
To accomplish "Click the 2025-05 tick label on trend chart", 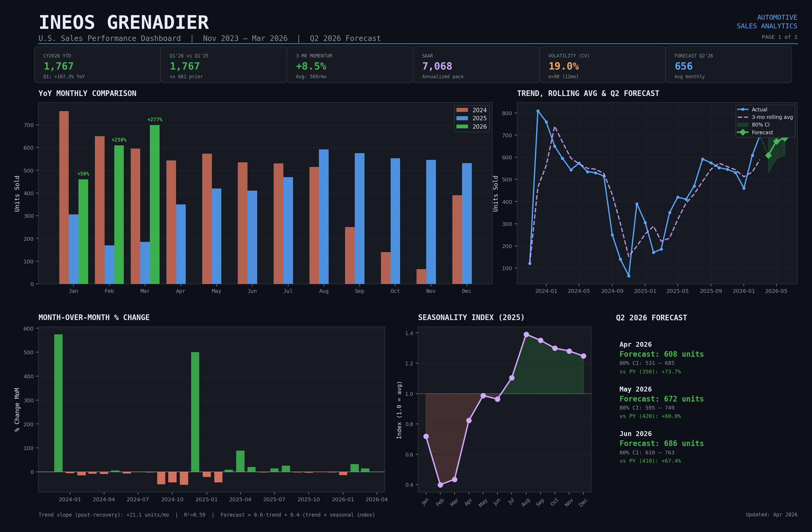I will pos(677,291).
